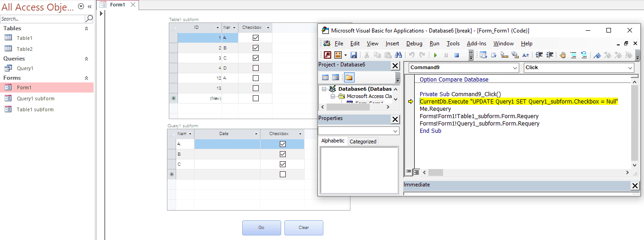
Task: Uncheck Checkbox for ID 3 row
Action: click(255, 58)
